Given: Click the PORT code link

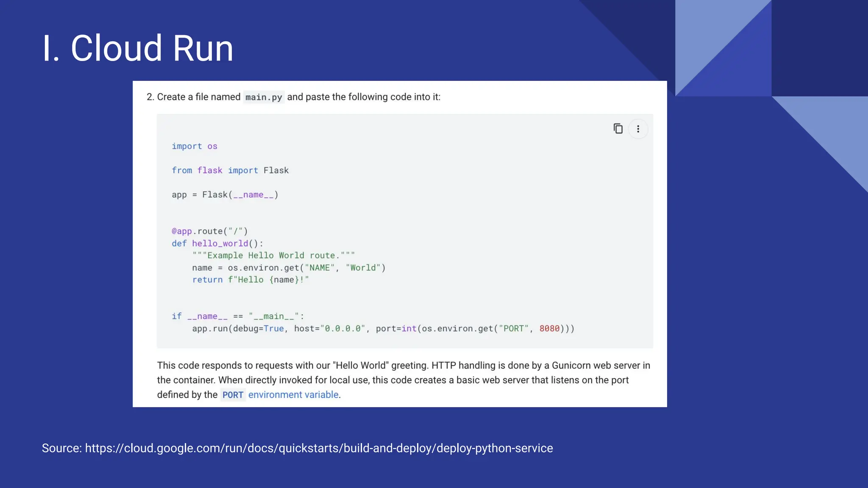Looking at the screenshot, I should pos(233,395).
